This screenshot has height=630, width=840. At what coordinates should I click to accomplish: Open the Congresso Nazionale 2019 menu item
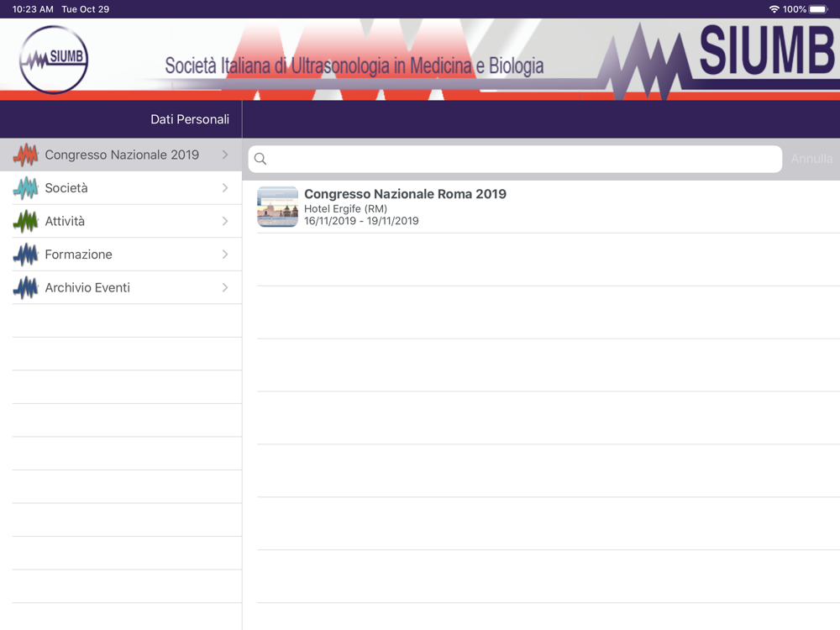[121, 155]
